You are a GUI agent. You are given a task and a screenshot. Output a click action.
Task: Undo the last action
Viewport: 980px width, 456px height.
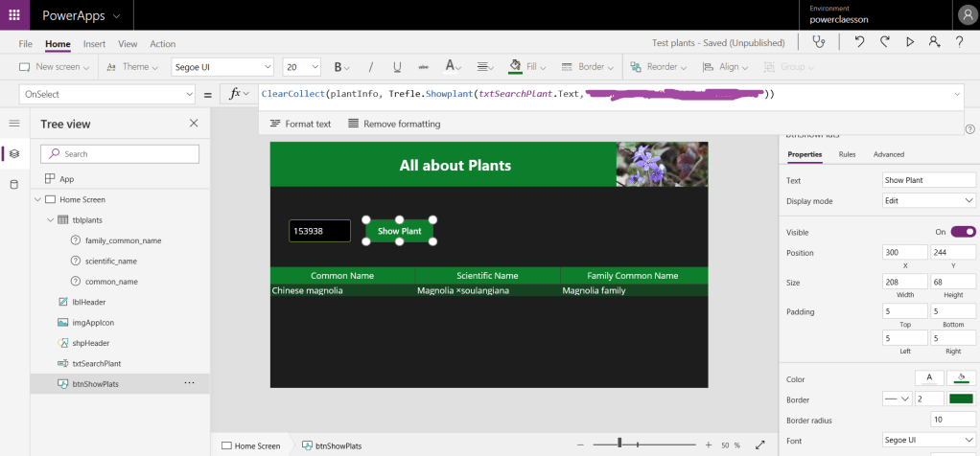(x=859, y=42)
